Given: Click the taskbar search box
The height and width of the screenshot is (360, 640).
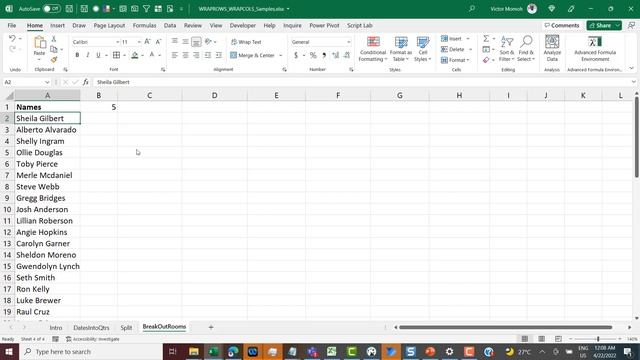Looking at the screenshot, I should click(x=91, y=351).
